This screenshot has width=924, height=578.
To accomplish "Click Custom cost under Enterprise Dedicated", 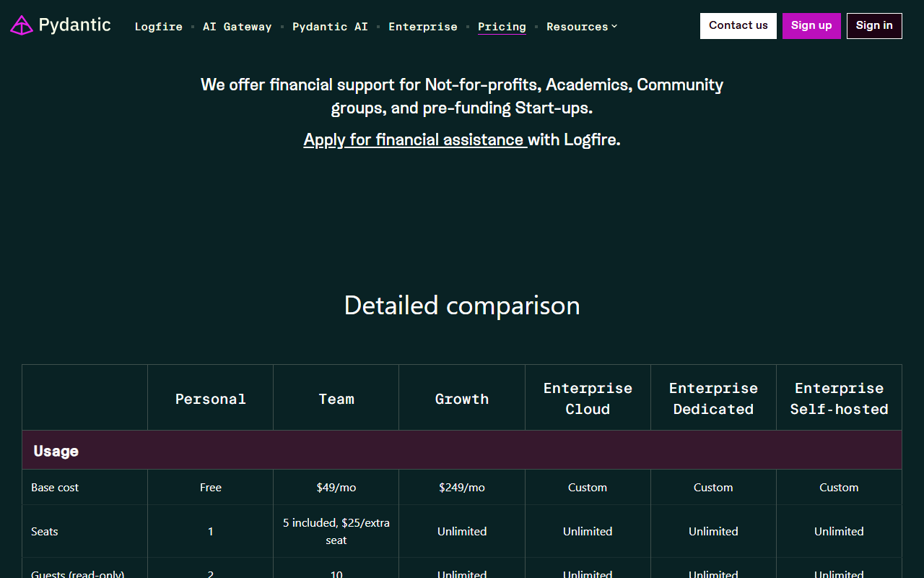I will pyautogui.click(x=713, y=488).
